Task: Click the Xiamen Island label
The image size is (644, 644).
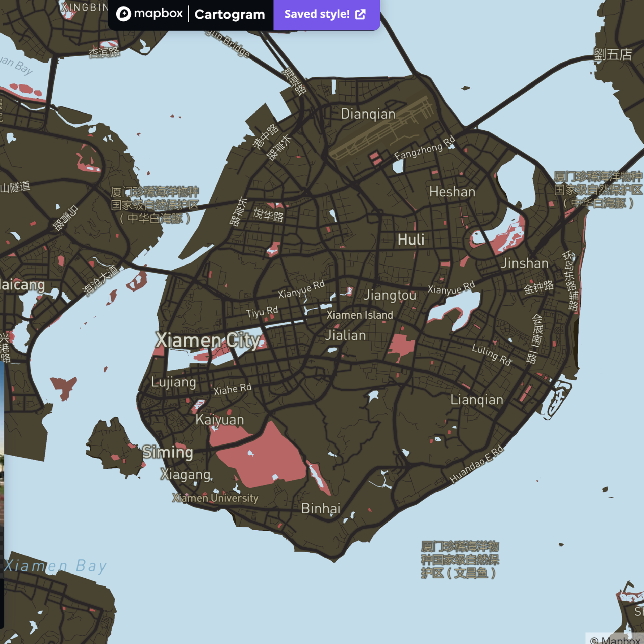Action: (360, 315)
